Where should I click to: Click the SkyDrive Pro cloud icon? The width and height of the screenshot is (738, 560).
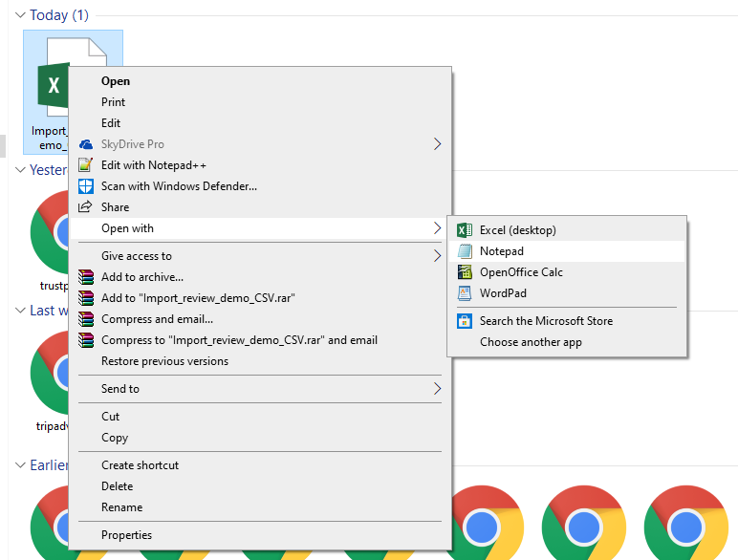tap(86, 144)
